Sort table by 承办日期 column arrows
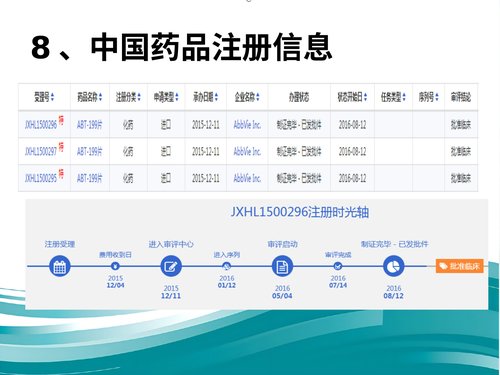 (216, 97)
